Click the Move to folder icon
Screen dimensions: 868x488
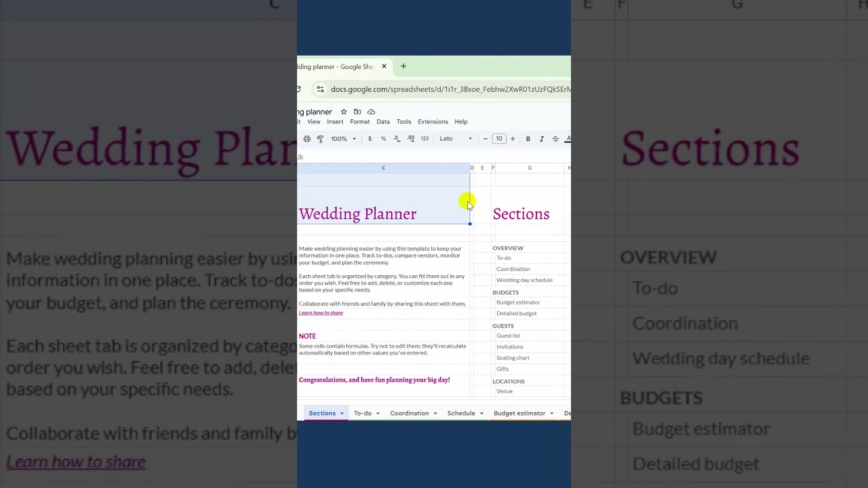click(357, 112)
